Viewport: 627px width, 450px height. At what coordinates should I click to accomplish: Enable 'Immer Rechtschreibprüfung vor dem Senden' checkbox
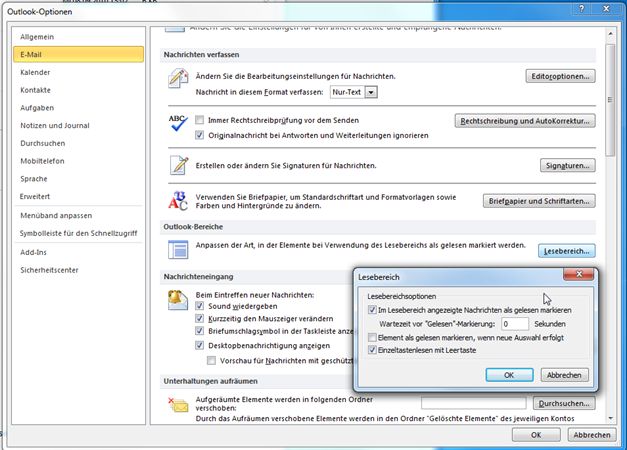200,120
